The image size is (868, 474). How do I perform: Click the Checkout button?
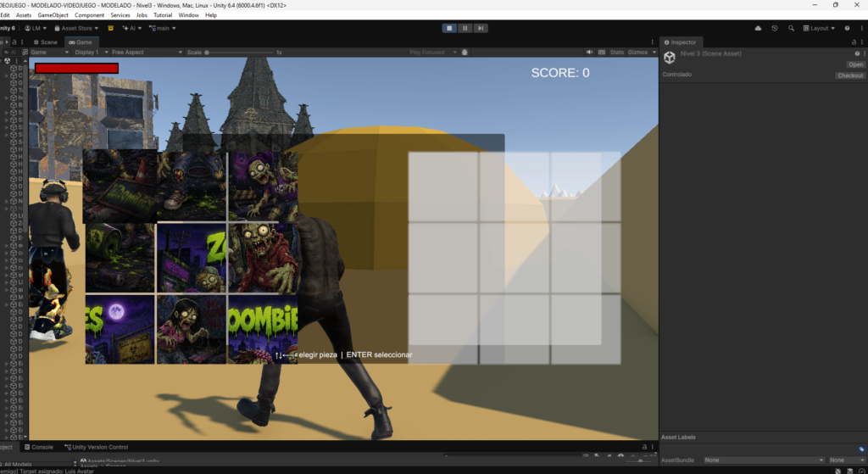[850, 75]
